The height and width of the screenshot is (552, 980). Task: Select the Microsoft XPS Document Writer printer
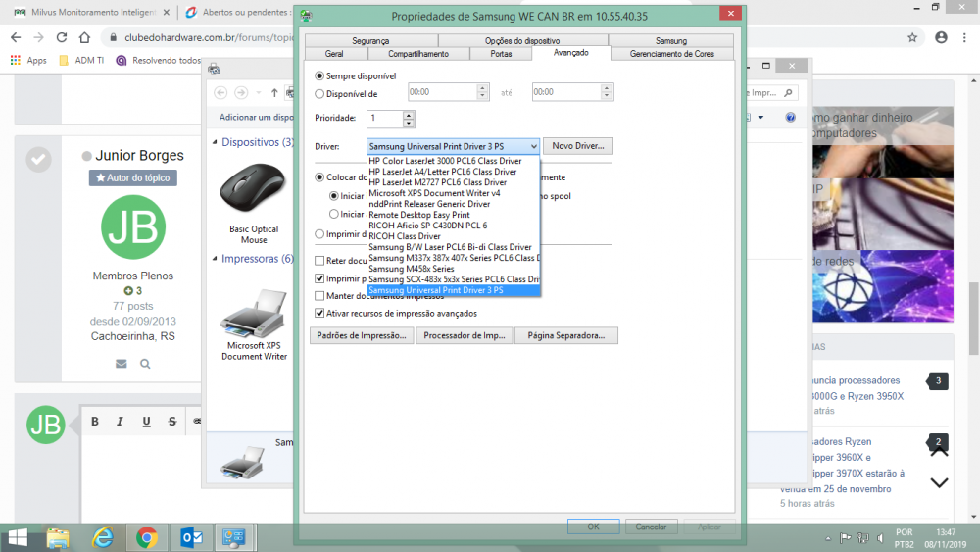[254, 324]
